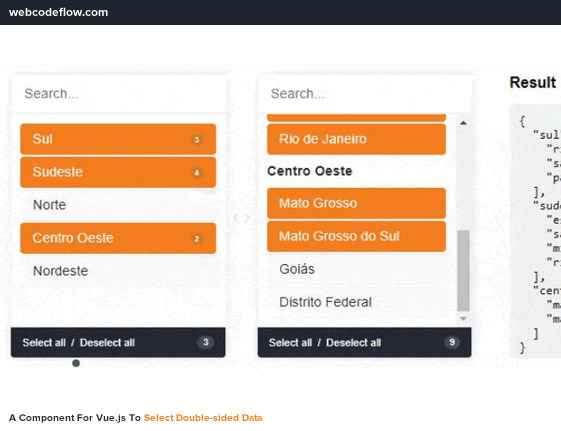The width and height of the screenshot is (561, 431).
Task: Click the count badge on the Sudeste row
Action: tap(196, 173)
